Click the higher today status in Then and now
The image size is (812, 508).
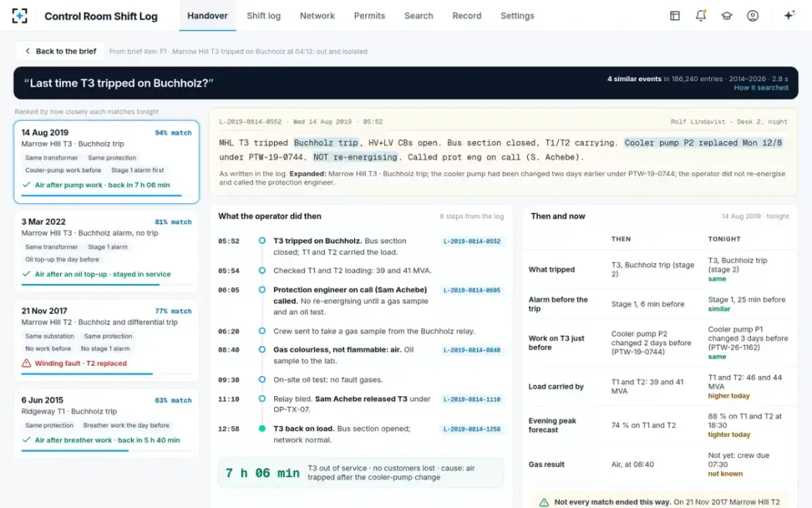pyautogui.click(x=729, y=396)
